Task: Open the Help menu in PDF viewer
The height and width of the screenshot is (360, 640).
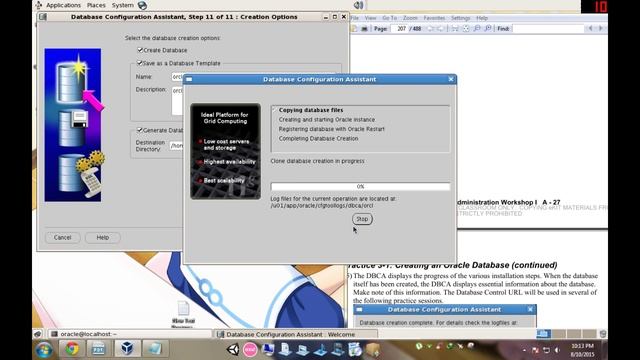Action: 482,18
